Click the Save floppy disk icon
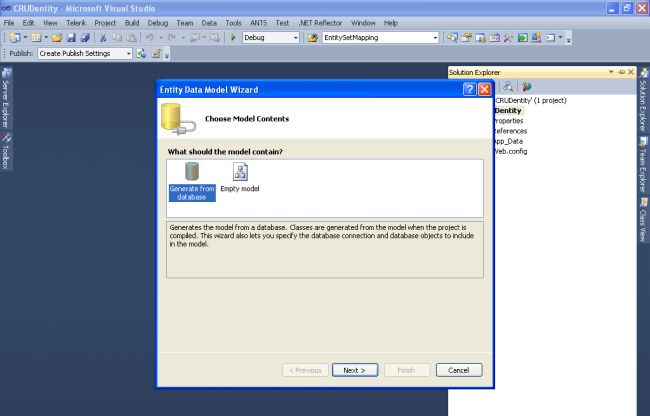This screenshot has height=416, width=650. click(x=71, y=38)
